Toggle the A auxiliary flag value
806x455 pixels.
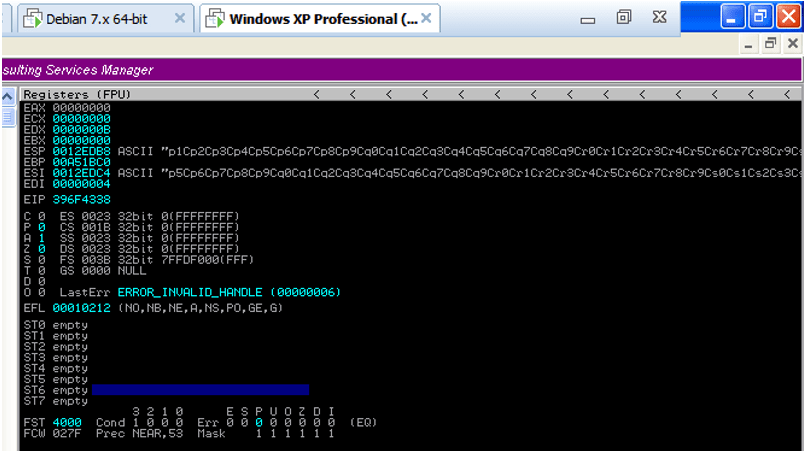(41, 236)
